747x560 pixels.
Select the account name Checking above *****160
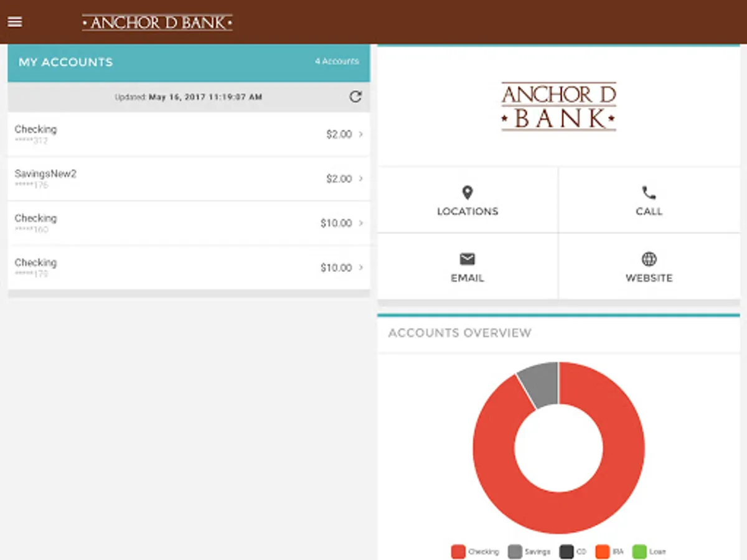click(x=35, y=218)
